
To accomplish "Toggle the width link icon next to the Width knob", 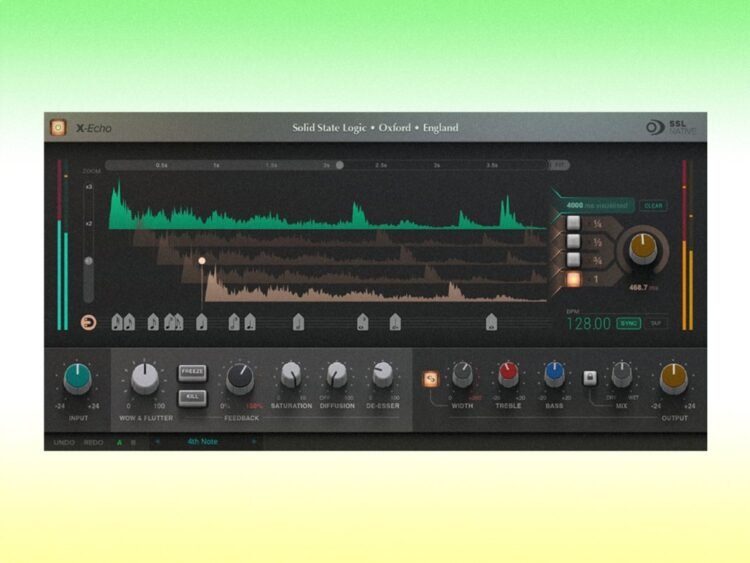I will click(431, 379).
